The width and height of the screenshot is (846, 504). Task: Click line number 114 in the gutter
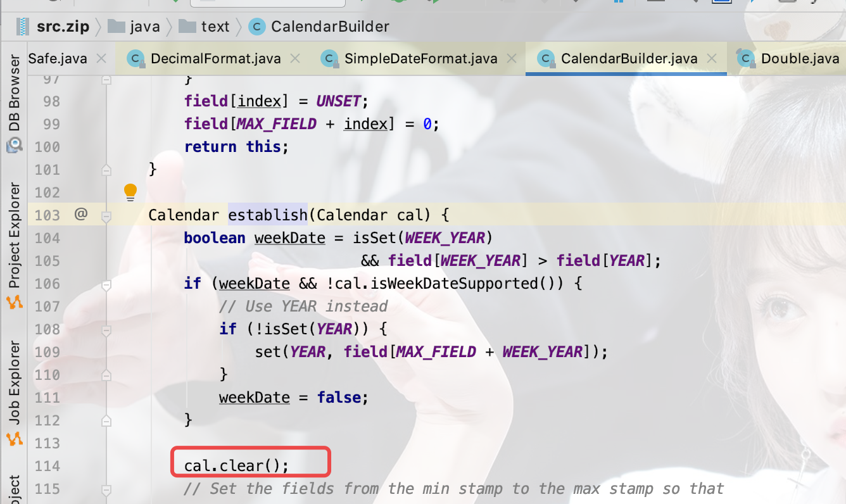coord(47,466)
